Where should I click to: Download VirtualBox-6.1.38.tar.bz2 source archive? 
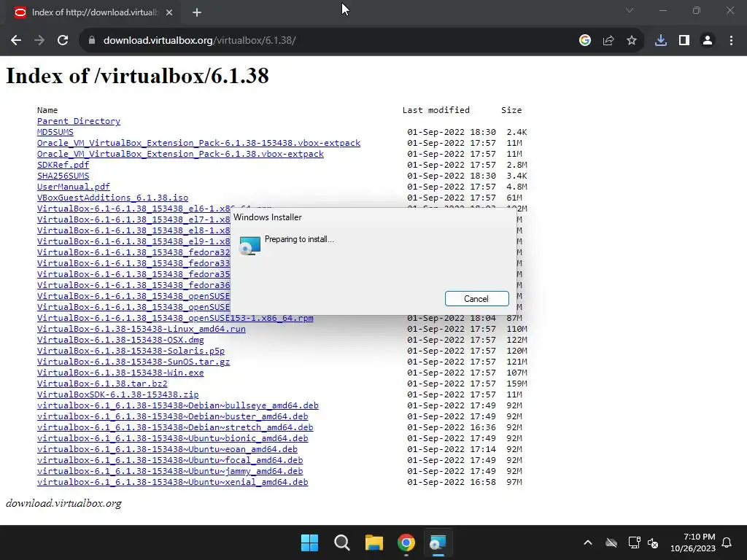pos(102,384)
